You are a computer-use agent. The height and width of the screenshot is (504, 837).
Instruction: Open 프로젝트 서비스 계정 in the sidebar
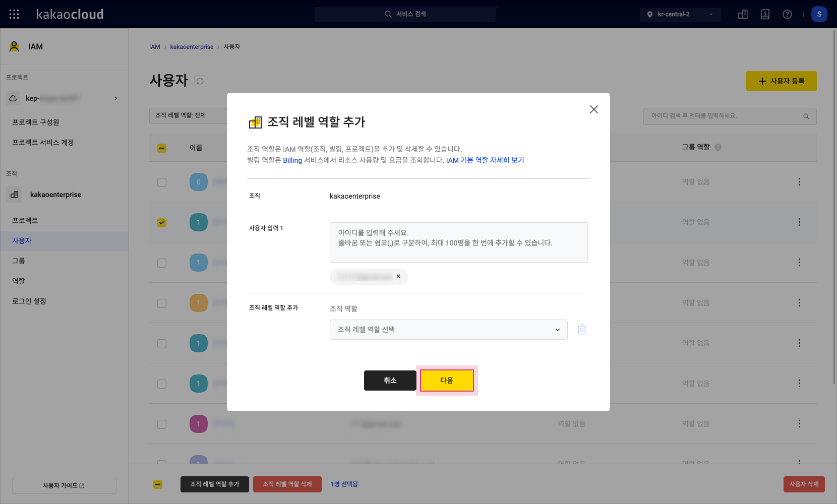43,142
